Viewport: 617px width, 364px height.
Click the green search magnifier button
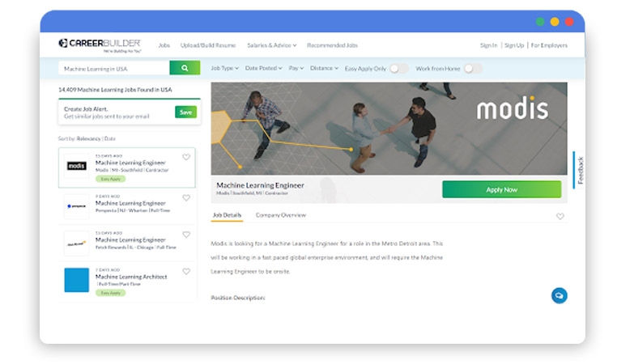(185, 69)
